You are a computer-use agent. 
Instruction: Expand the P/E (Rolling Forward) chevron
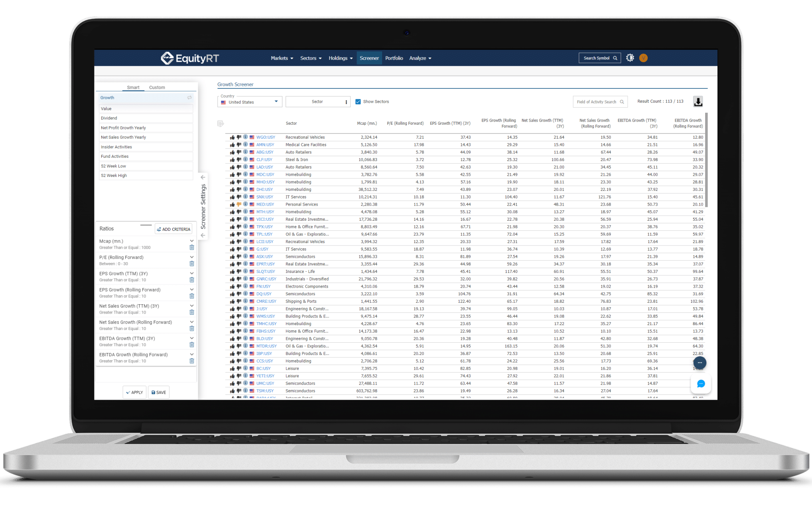click(192, 257)
